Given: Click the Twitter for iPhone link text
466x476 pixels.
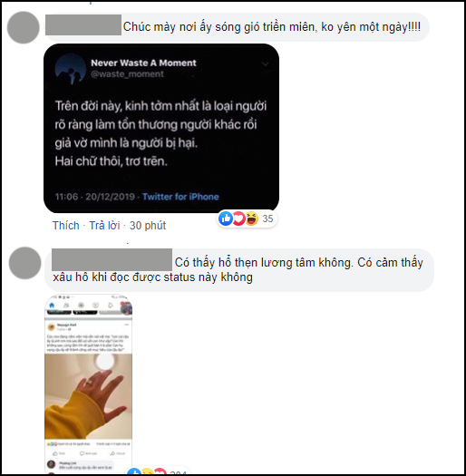Looking at the screenshot, I should [180, 197].
